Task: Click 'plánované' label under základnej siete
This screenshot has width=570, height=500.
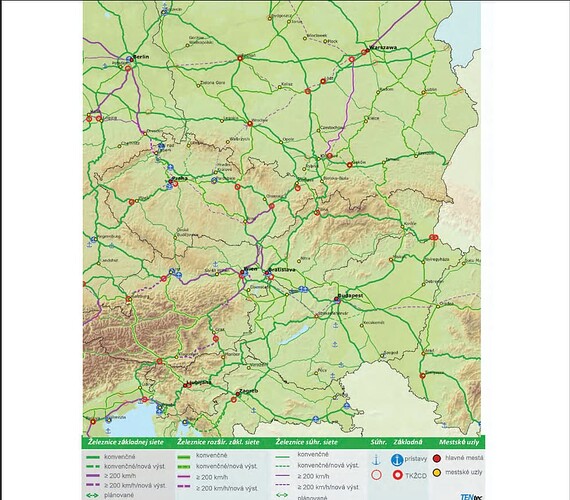Action: point(119,495)
